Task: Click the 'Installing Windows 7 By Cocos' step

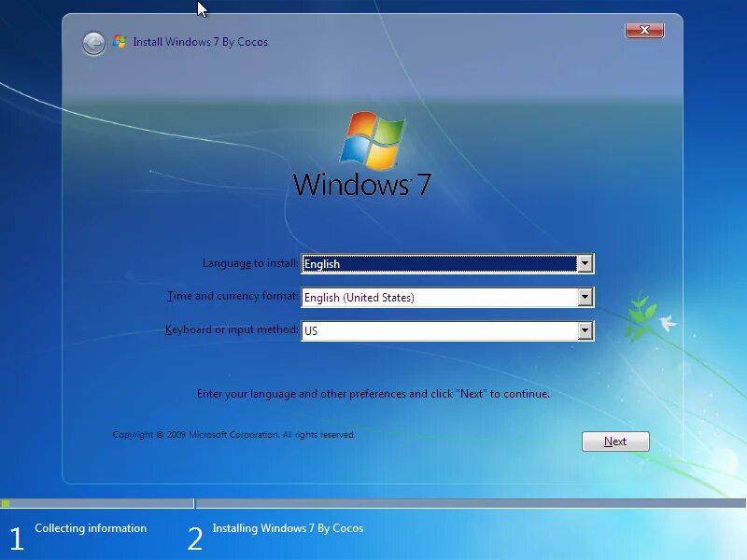Action: click(x=288, y=528)
